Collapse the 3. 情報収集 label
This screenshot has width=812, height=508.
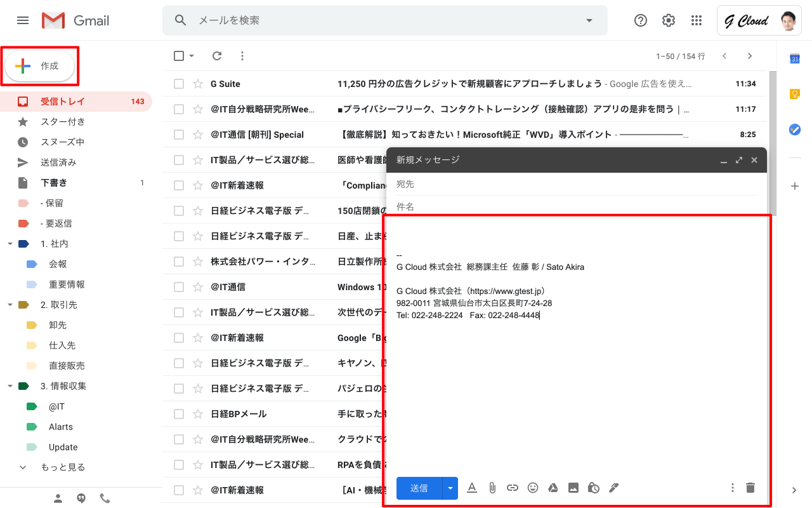[x=10, y=386]
